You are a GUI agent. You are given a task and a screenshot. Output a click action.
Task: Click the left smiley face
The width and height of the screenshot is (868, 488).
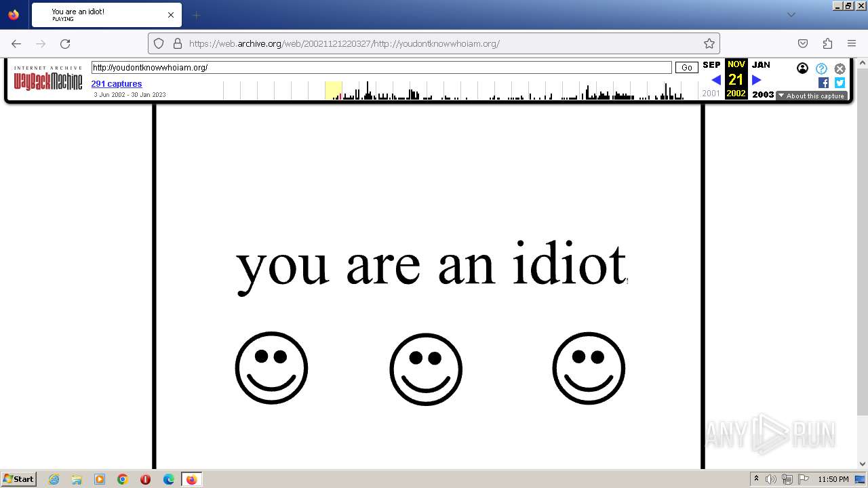click(271, 368)
